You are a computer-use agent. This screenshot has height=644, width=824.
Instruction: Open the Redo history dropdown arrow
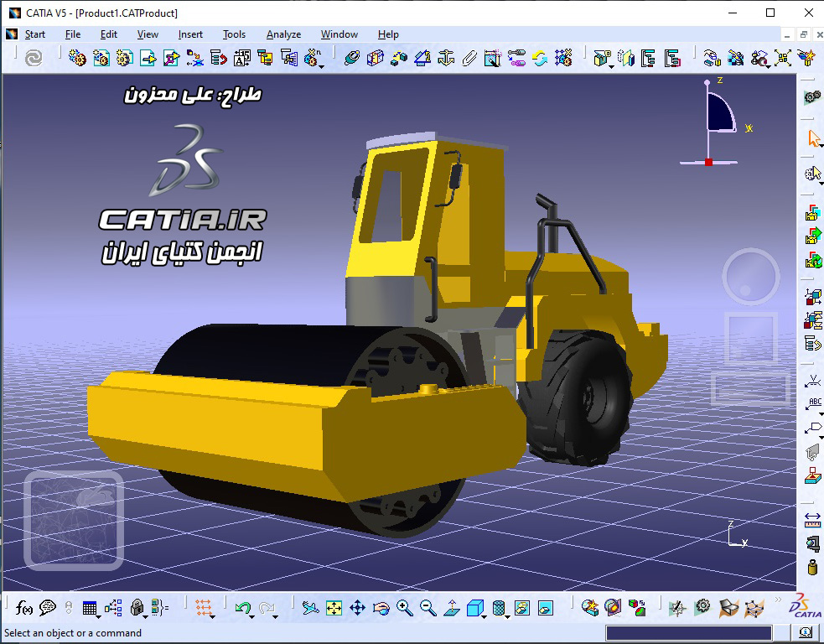click(x=276, y=615)
